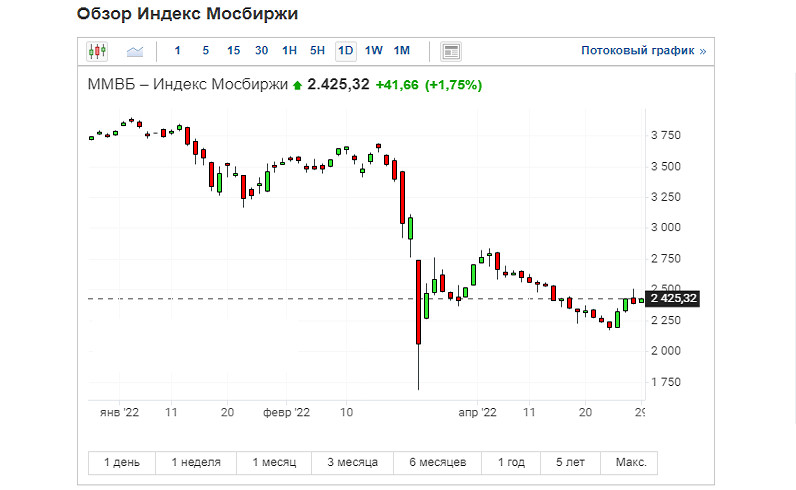Set the 1 minute interval

tap(177, 51)
